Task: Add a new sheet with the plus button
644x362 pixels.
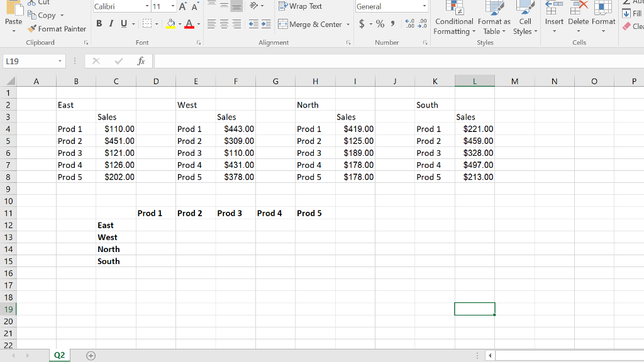Action: click(91, 354)
